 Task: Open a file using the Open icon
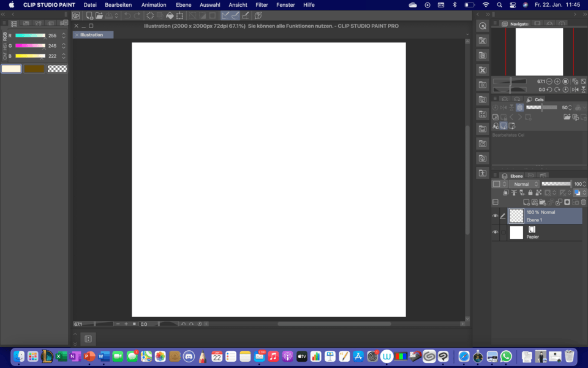click(x=98, y=15)
